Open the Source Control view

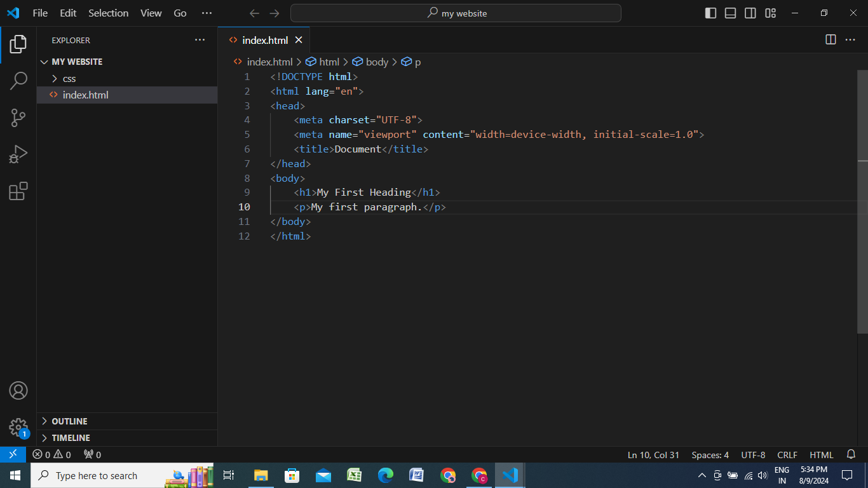pyautogui.click(x=18, y=118)
